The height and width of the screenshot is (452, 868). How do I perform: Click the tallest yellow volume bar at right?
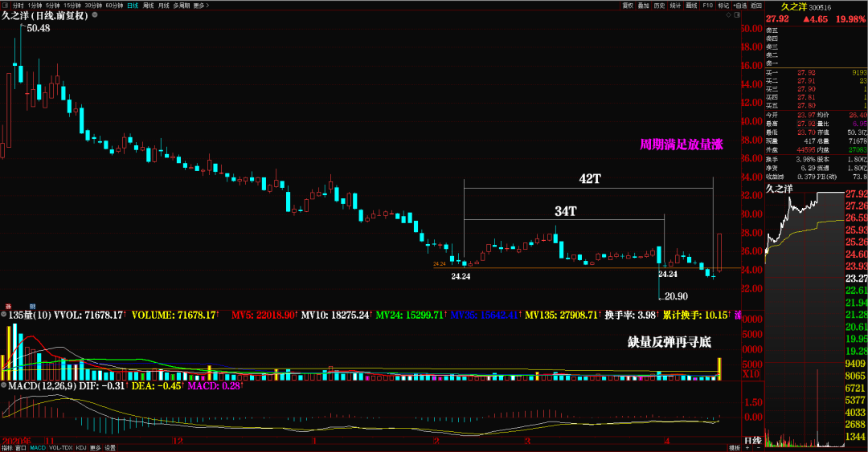pos(719,369)
